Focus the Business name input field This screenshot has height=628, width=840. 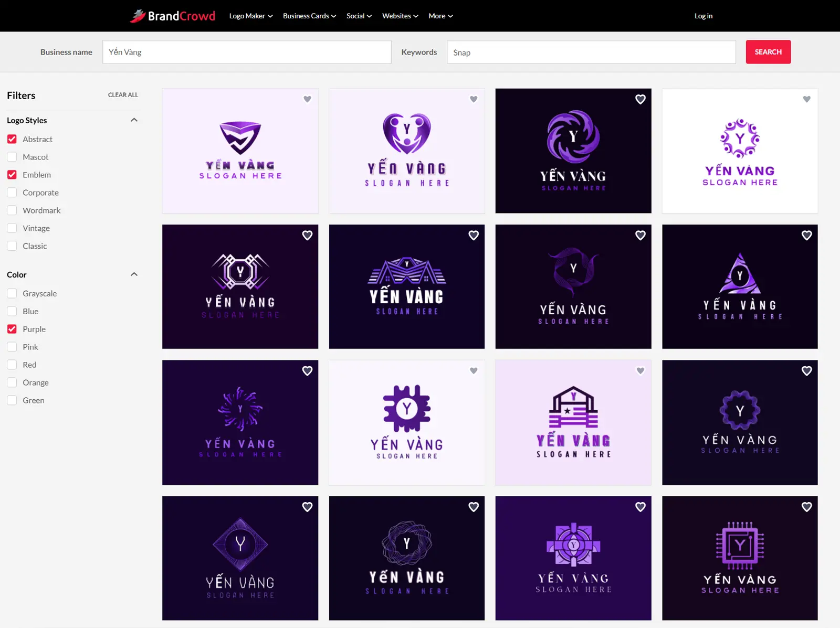[247, 52]
